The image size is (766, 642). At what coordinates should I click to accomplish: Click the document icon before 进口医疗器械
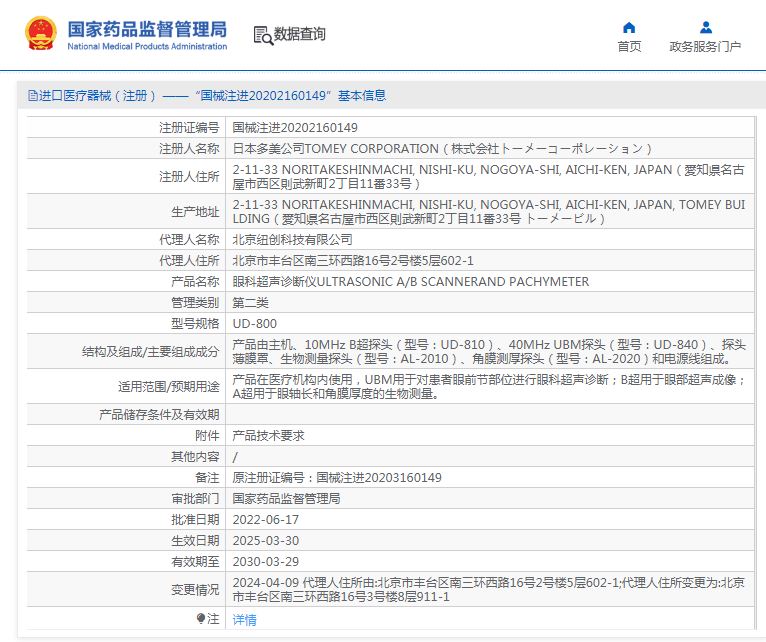pyautogui.click(x=33, y=95)
